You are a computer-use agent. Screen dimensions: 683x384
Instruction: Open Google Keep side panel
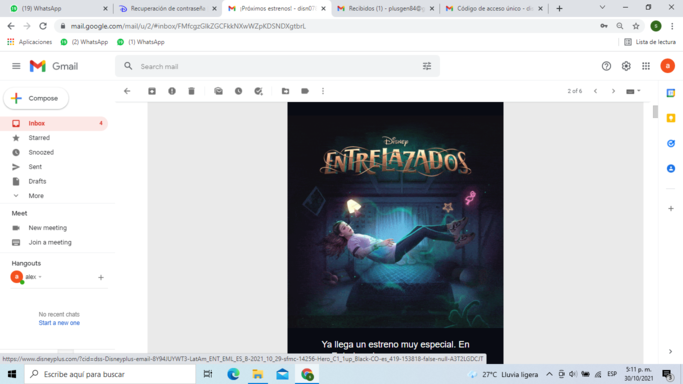tap(671, 118)
